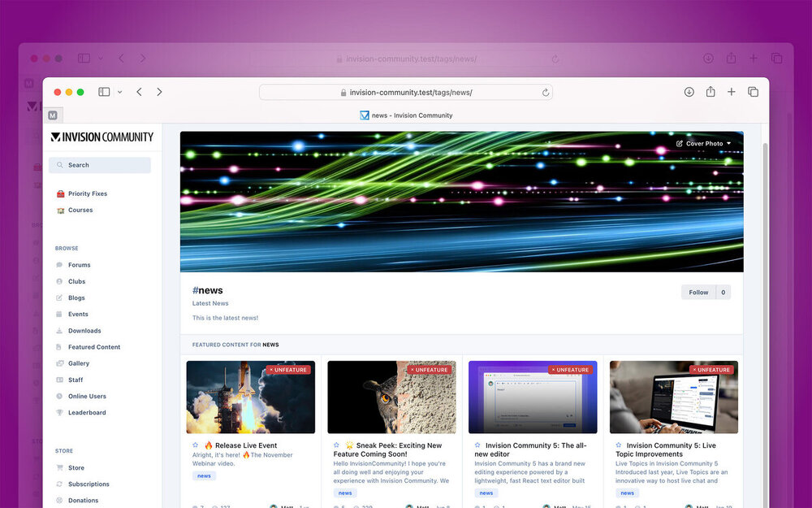The image size is (812, 508).
Task: Open the rocket launch thumbnail
Action: pyautogui.click(x=250, y=397)
